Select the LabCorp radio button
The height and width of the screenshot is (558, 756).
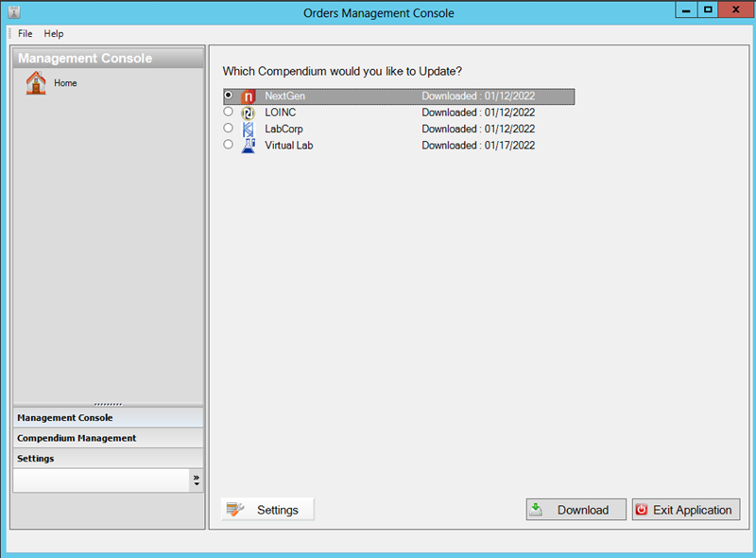click(x=229, y=128)
